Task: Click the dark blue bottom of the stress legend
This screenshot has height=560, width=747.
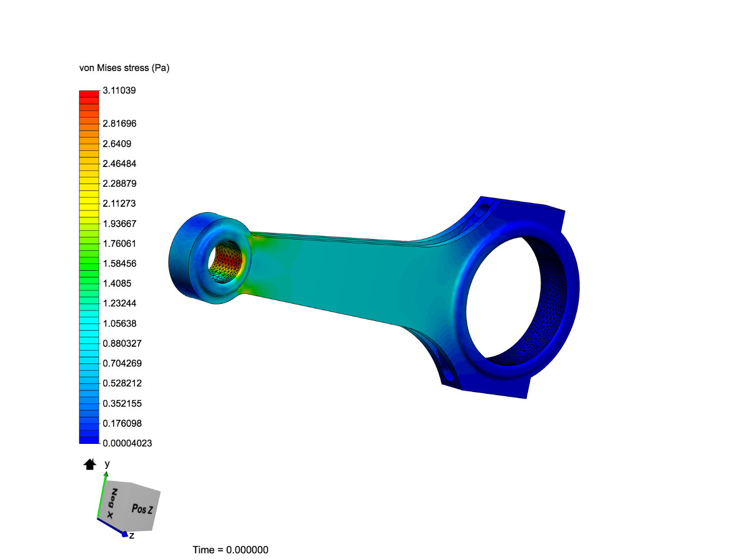Action: pos(89,440)
